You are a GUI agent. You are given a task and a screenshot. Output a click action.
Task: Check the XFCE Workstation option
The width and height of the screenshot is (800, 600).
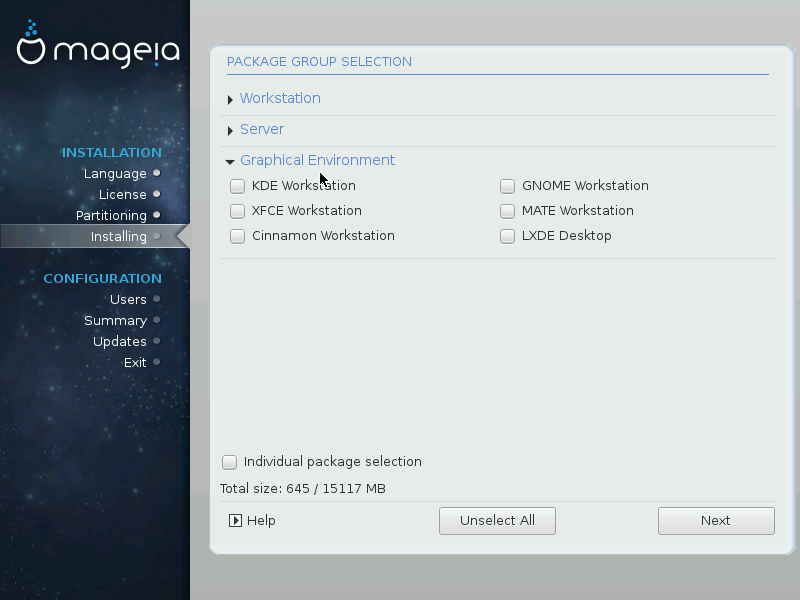coord(237,211)
